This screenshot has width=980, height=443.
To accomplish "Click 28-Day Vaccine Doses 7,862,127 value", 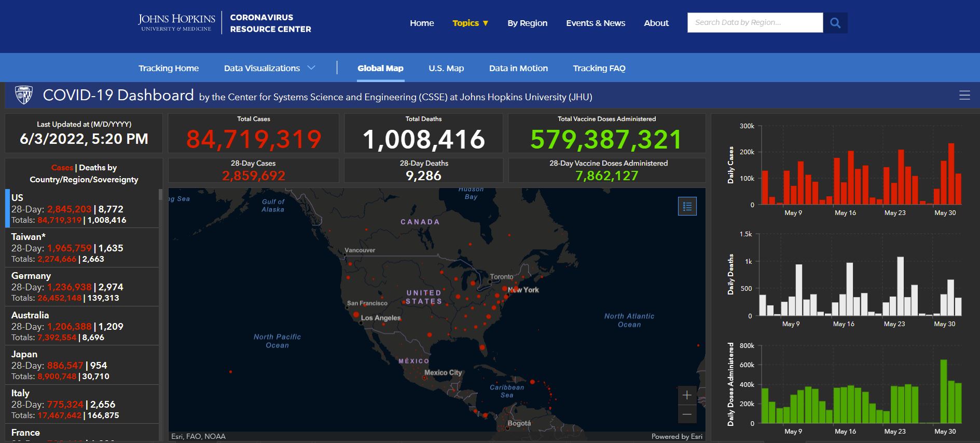I will 606,176.
